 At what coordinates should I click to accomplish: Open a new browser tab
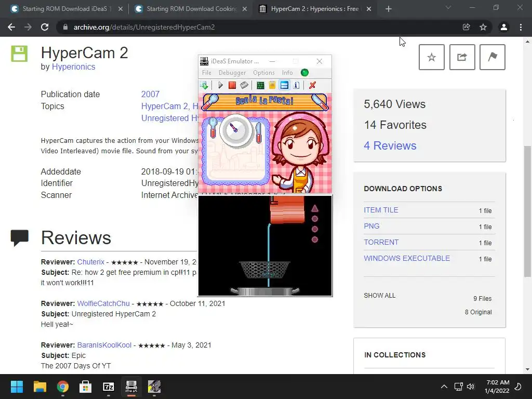click(389, 9)
